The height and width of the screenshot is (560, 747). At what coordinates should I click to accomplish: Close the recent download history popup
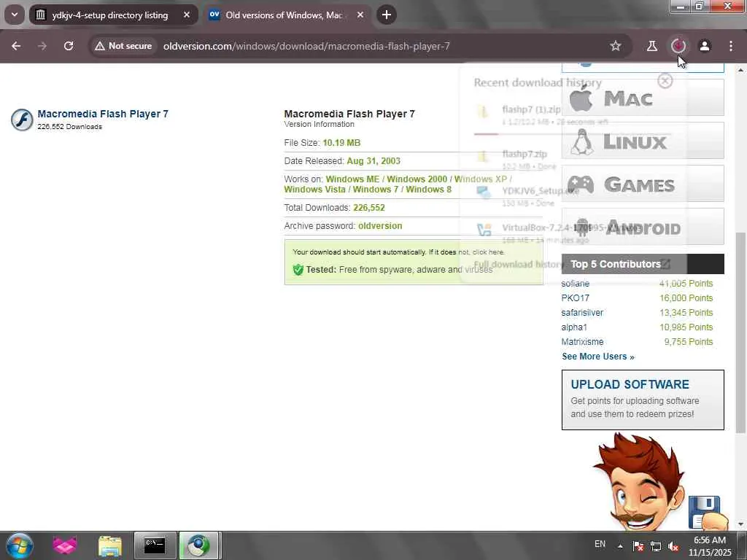pyautogui.click(x=665, y=81)
